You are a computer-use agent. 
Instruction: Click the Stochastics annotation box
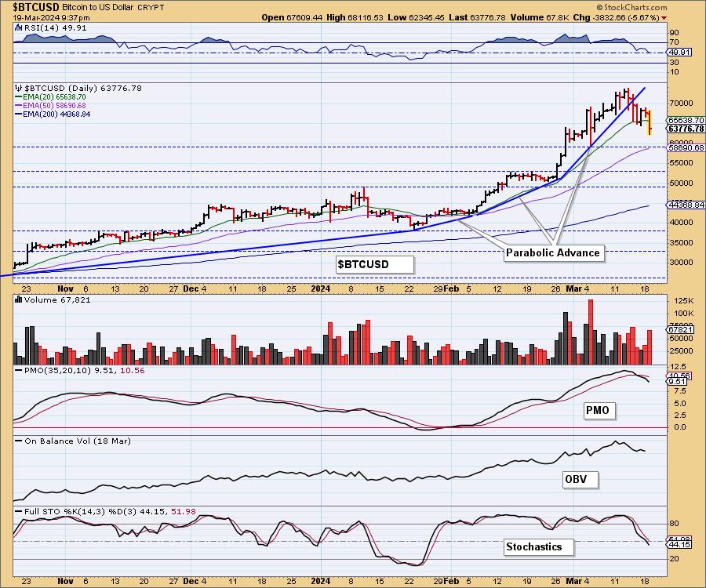coord(538,547)
